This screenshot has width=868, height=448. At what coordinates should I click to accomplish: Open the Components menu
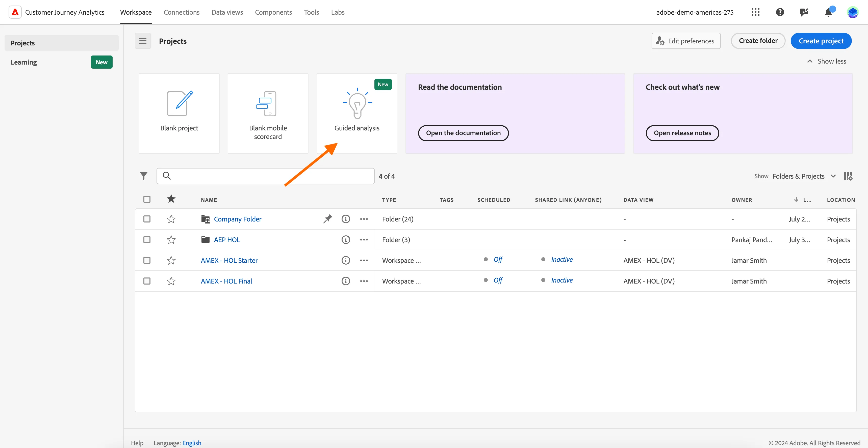(273, 12)
